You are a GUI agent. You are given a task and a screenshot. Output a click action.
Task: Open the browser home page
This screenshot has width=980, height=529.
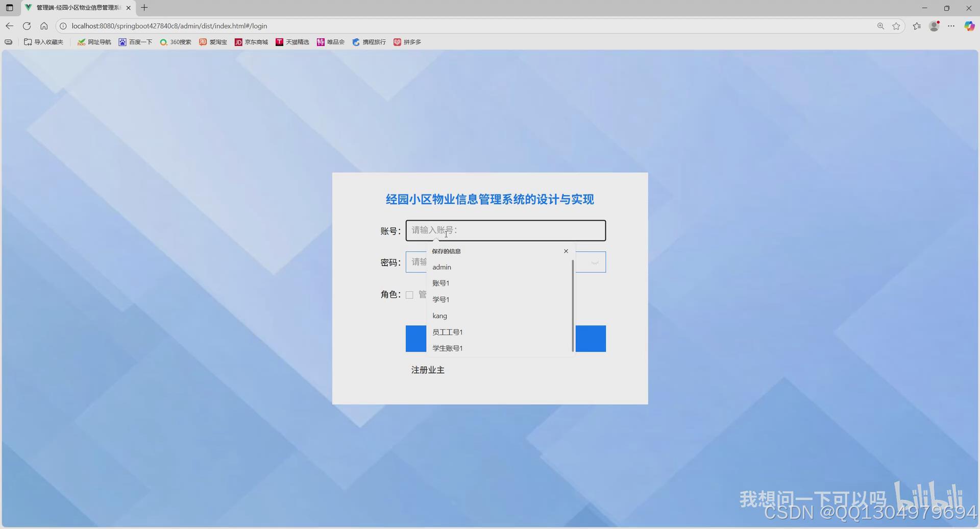[x=44, y=26]
